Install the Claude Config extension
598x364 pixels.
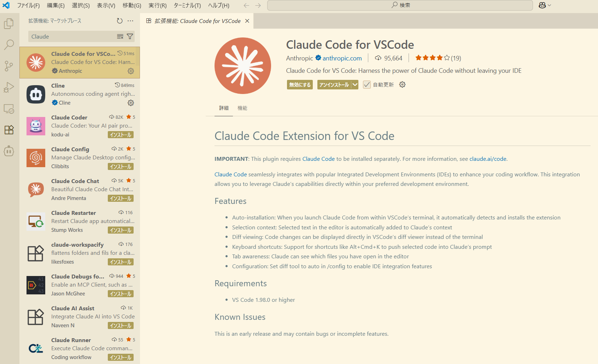pyautogui.click(x=121, y=166)
